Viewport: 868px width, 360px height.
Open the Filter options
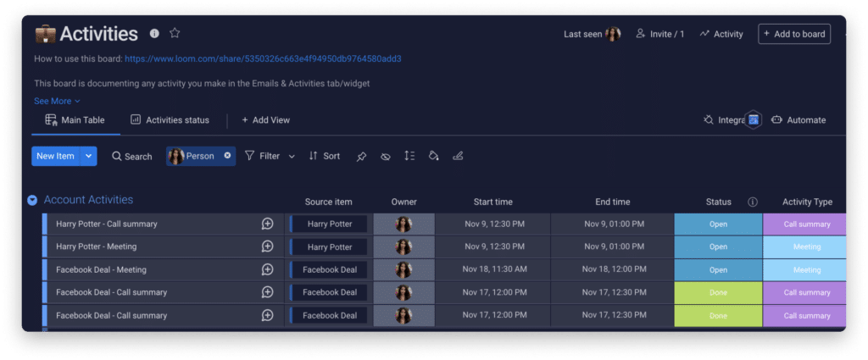[263, 156]
